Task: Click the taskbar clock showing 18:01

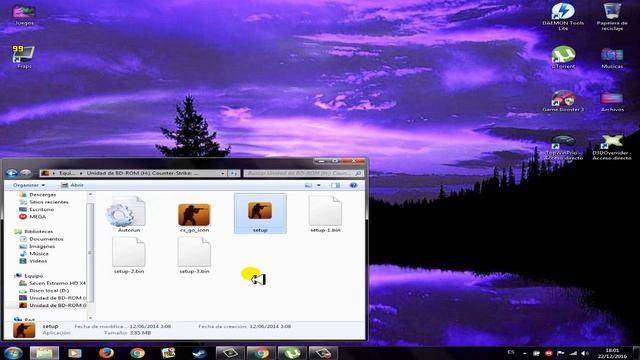Action: click(612, 353)
